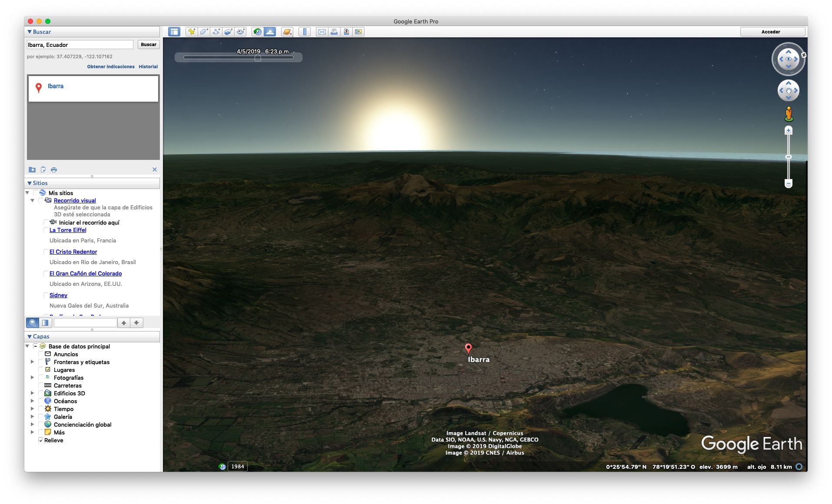Click the Buscar search button
The width and height of the screenshot is (832, 504).
click(149, 44)
